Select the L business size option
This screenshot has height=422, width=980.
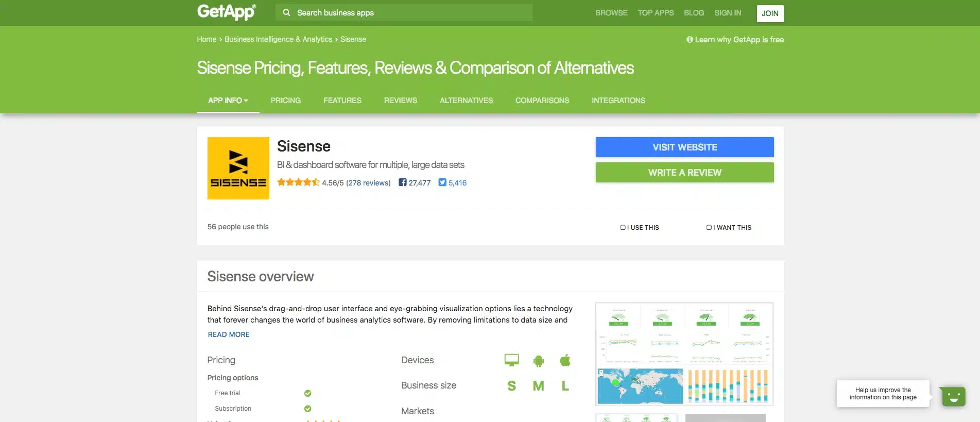[565, 385]
